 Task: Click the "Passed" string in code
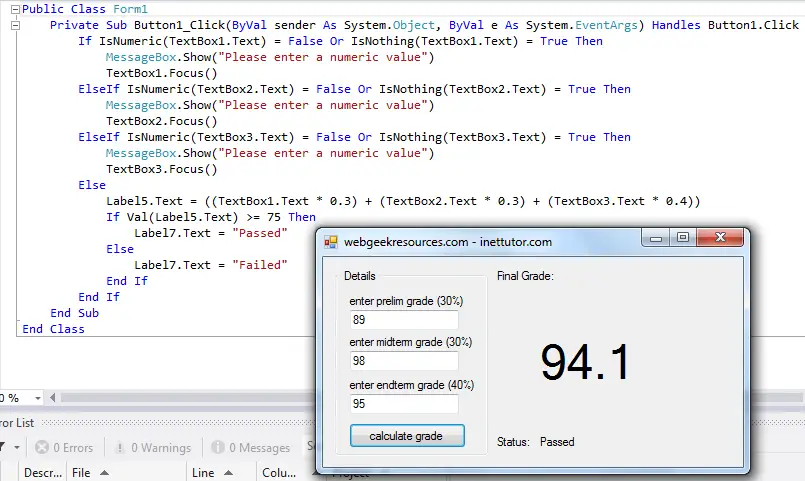260,233
